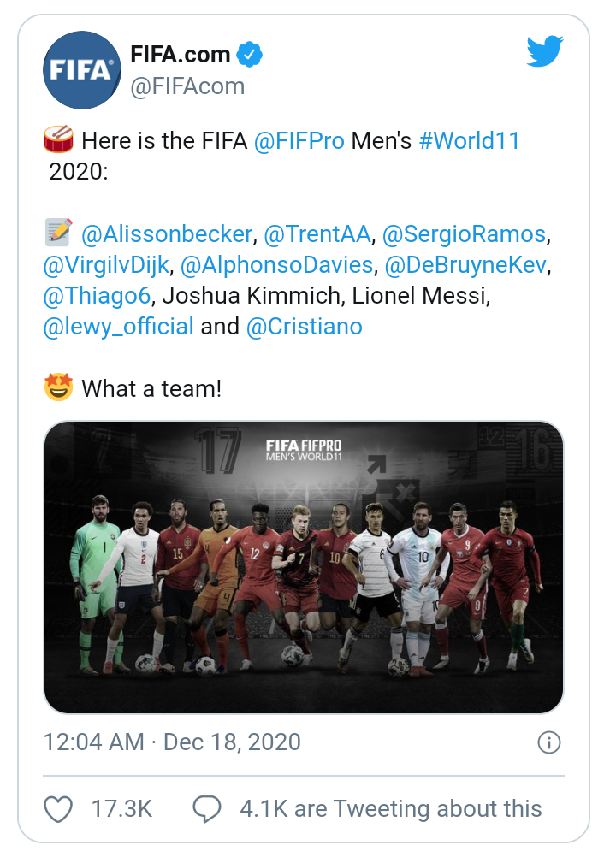Click the Twitter bird logo

point(545,51)
